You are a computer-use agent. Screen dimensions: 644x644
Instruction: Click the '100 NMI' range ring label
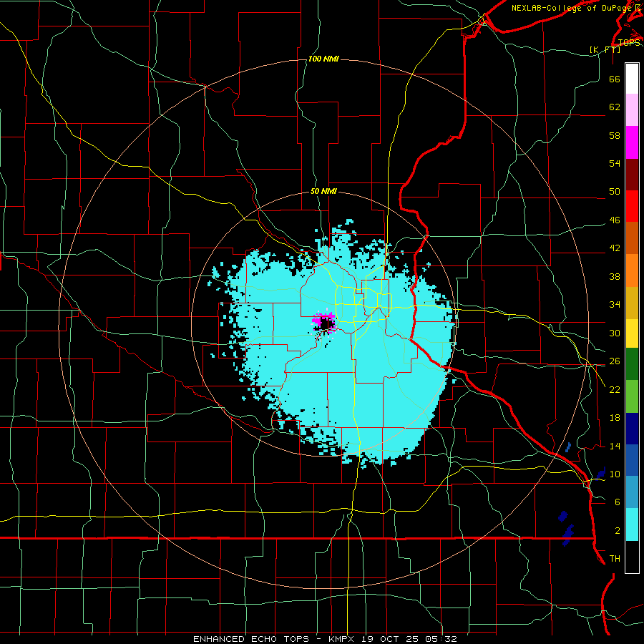[323, 59]
